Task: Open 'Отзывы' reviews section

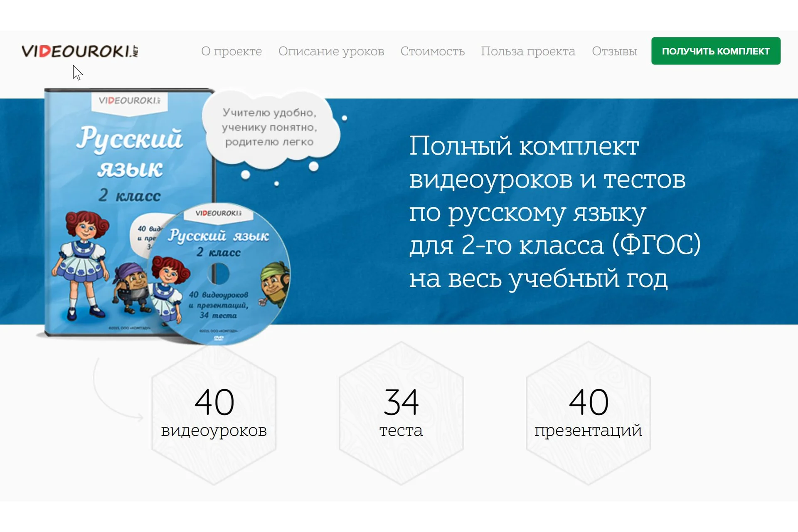Action: (614, 51)
